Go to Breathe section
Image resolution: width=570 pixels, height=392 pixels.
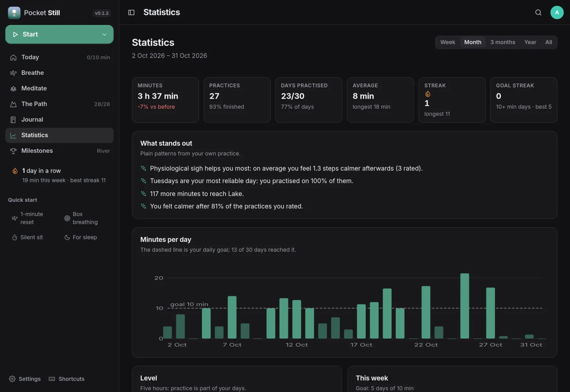pyautogui.click(x=59, y=73)
